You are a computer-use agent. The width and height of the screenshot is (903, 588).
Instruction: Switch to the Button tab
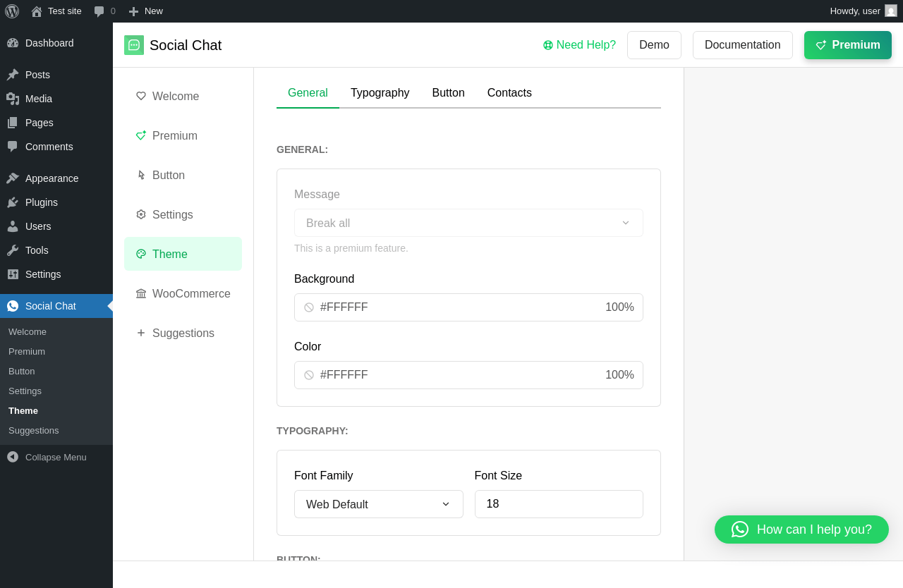[x=449, y=93]
